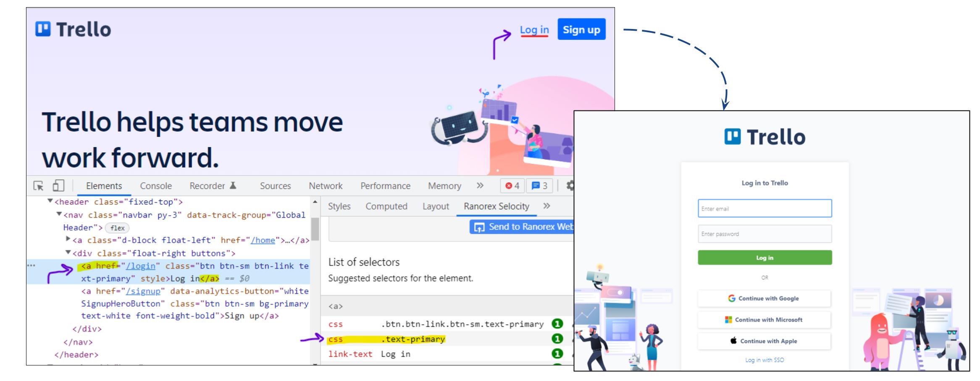Collapse the nav navbar node

(x=59, y=214)
